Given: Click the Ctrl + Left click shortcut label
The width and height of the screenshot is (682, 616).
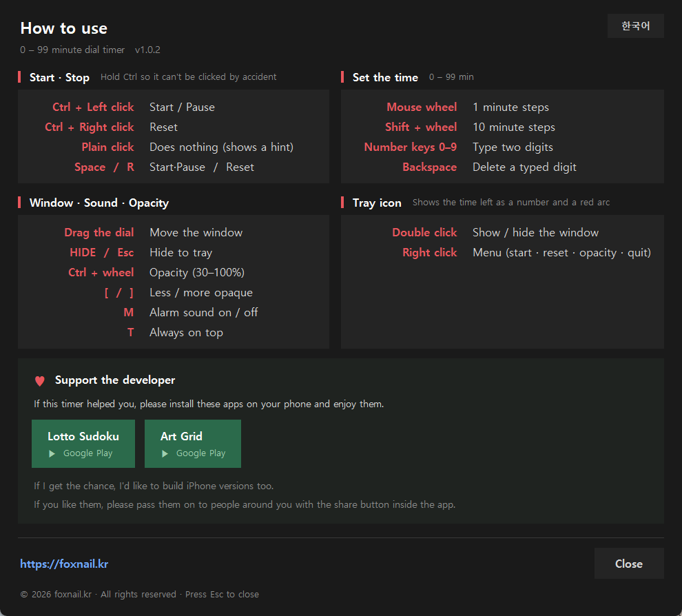Looking at the screenshot, I should 93,107.
